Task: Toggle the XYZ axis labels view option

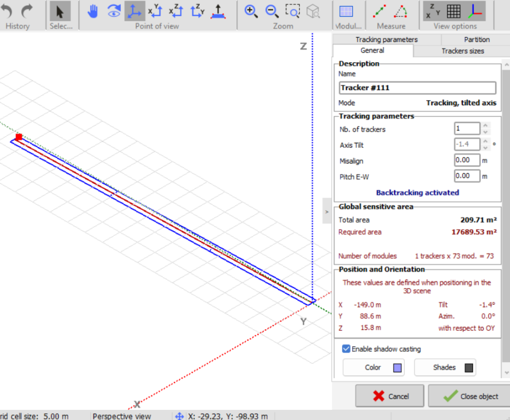Action: (x=432, y=11)
